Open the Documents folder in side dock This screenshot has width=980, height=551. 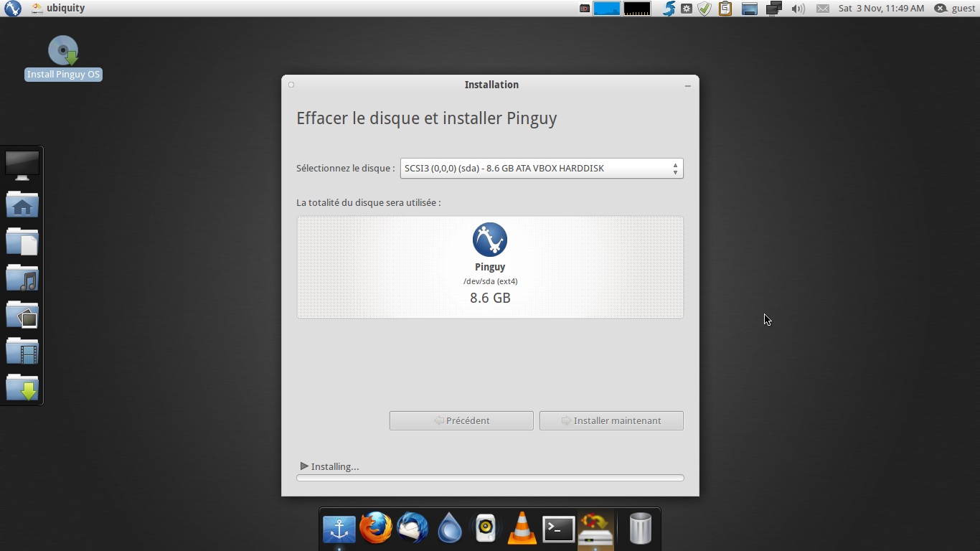(x=22, y=241)
